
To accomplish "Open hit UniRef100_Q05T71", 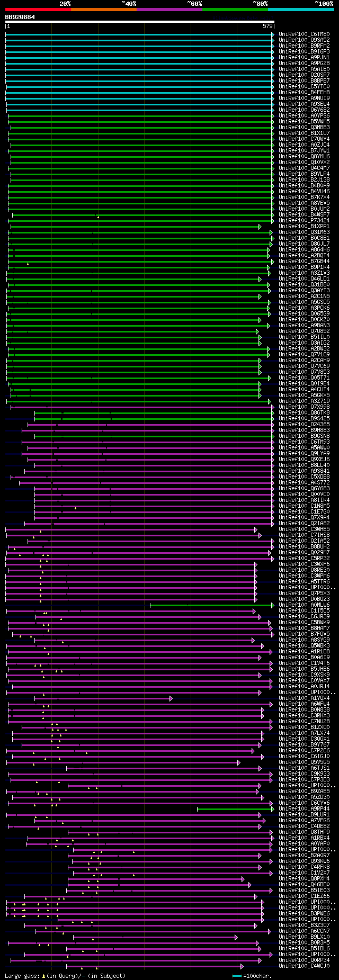I will pos(304,378).
